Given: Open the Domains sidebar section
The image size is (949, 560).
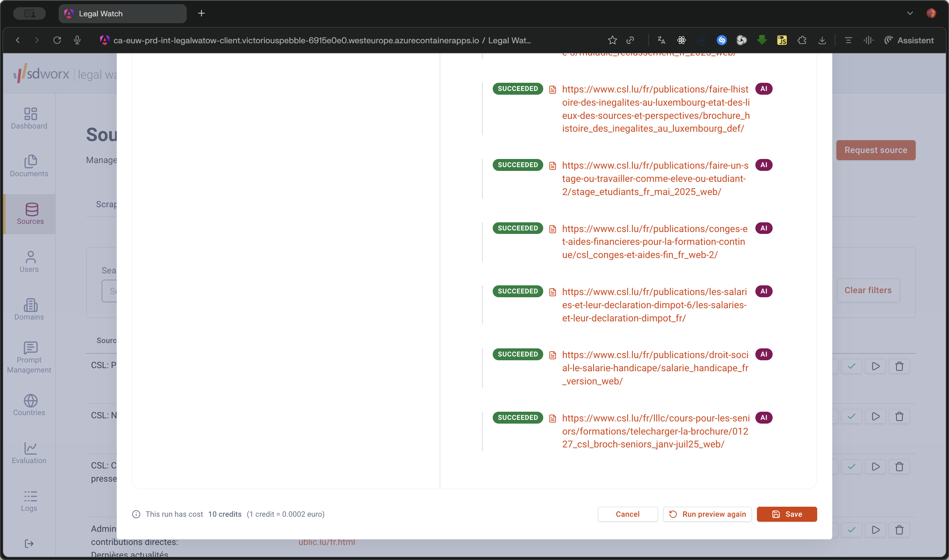Looking at the screenshot, I should click(29, 309).
